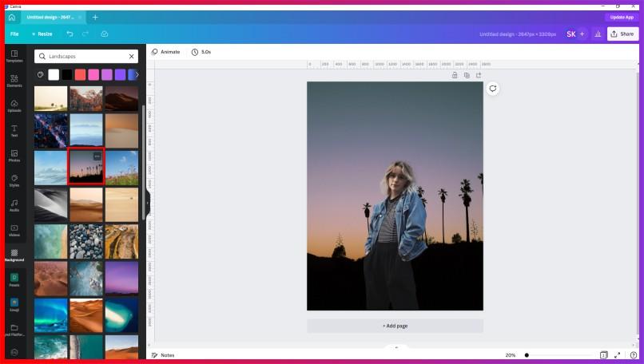Click the Add page button
The height and width of the screenshot is (364, 644).
click(x=395, y=326)
